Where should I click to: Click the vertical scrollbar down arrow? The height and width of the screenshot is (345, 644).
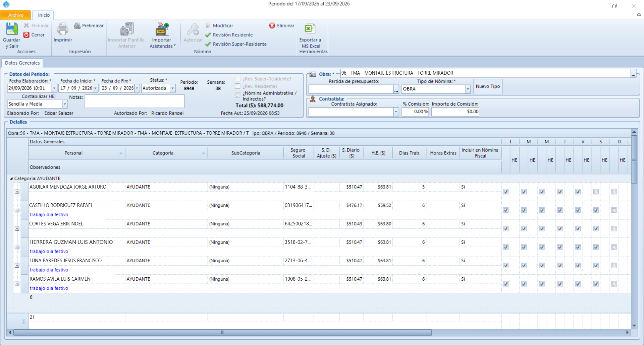tap(634, 326)
